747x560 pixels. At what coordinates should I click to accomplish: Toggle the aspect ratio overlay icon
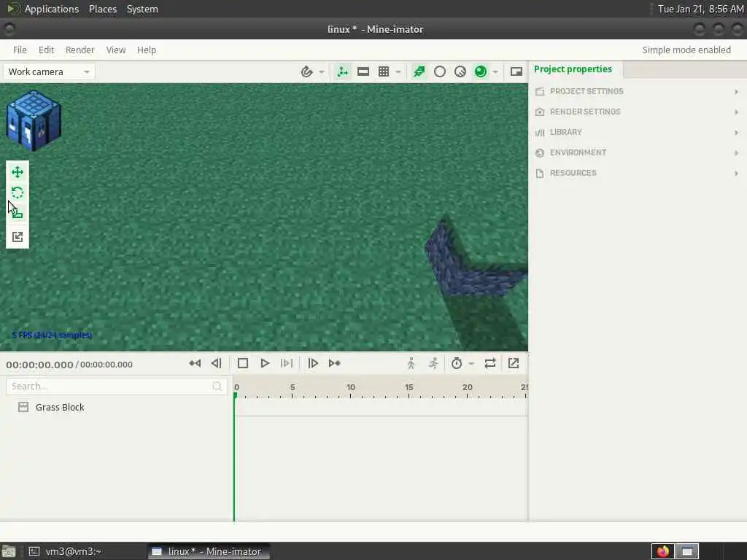click(363, 72)
